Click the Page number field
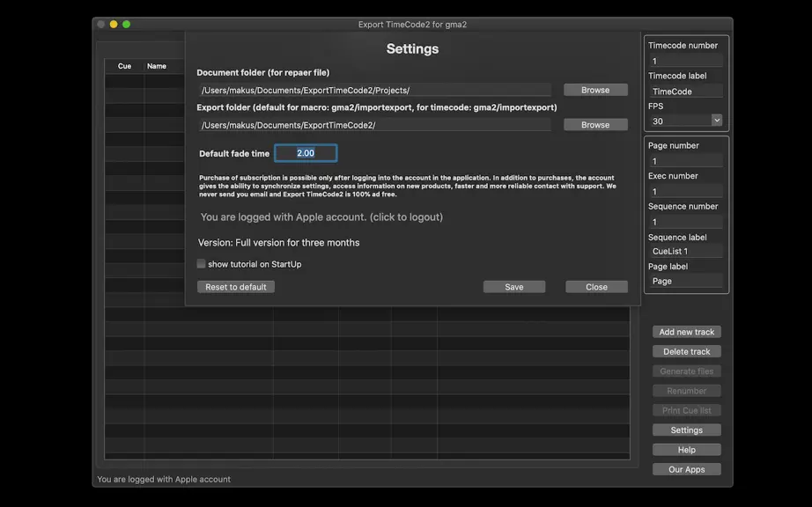Screen dimensions: 812x507 tap(686, 161)
